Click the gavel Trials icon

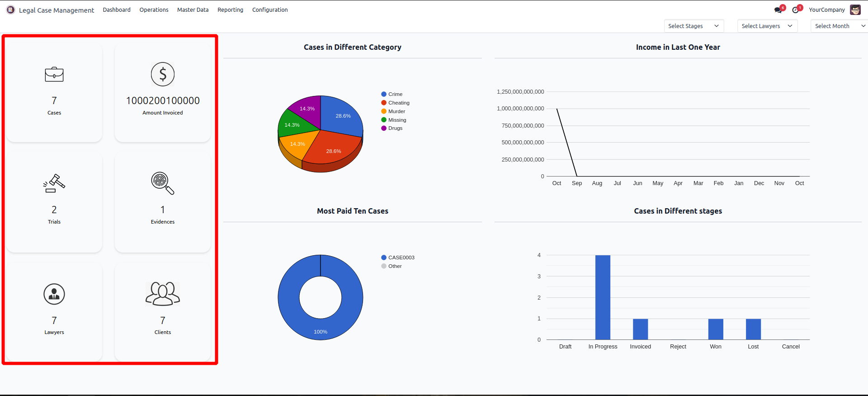(54, 183)
